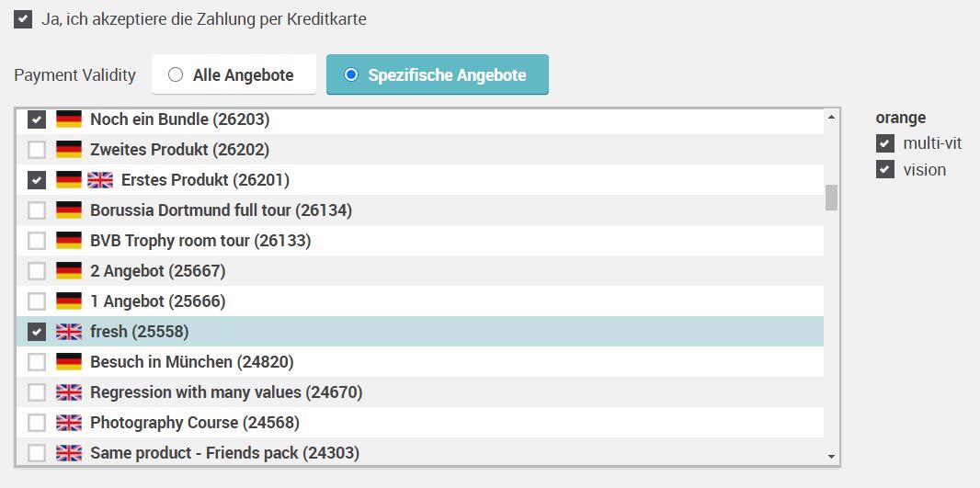The height and width of the screenshot is (488, 980).
Task: Click the offer list scrollbar thumb
Action: click(831, 198)
